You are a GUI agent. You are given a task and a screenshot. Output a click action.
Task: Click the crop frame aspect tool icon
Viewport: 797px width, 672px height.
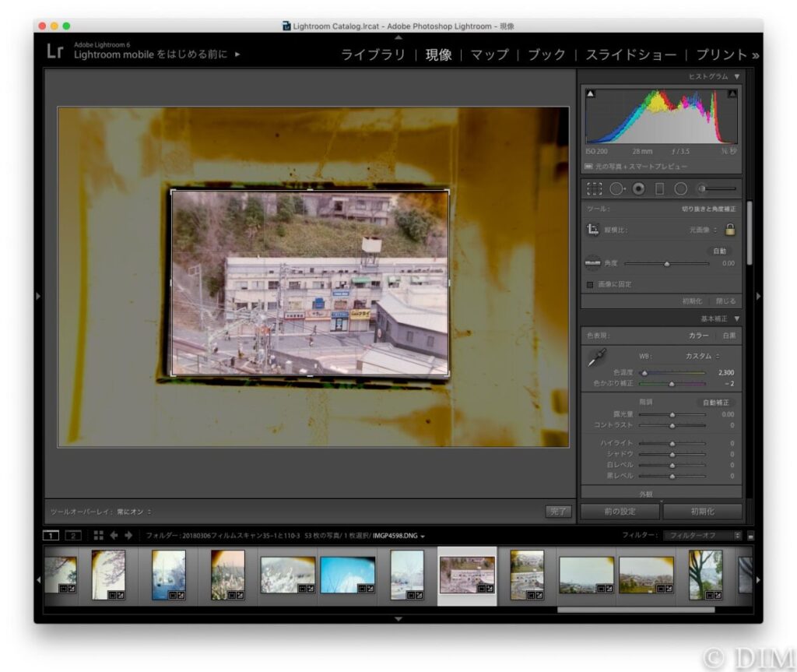[x=593, y=230]
